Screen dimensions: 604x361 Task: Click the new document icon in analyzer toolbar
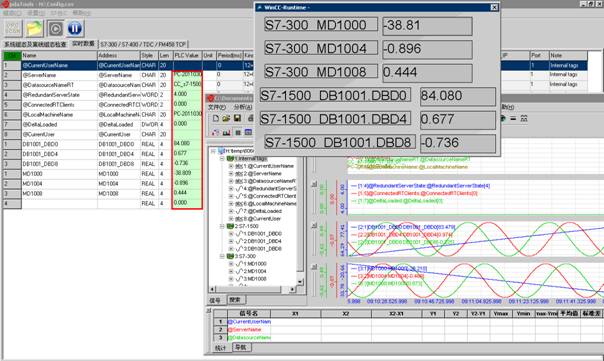tap(216, 119)
